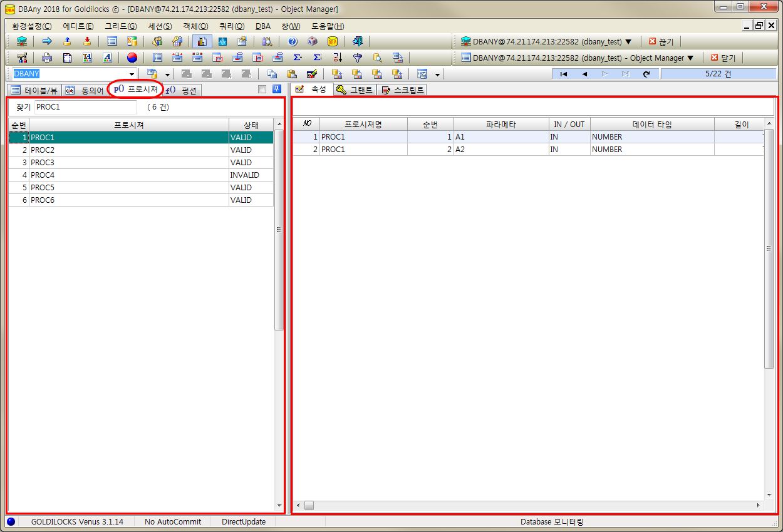The width and height of the screenshot is (783, 532).
Task: Click the left procedure list vertical scrollbar
Action: (x=279, y=230)
